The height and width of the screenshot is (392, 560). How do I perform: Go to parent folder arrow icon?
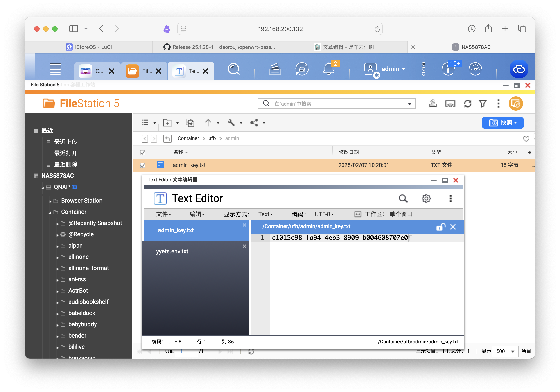[x=167, y=138]
